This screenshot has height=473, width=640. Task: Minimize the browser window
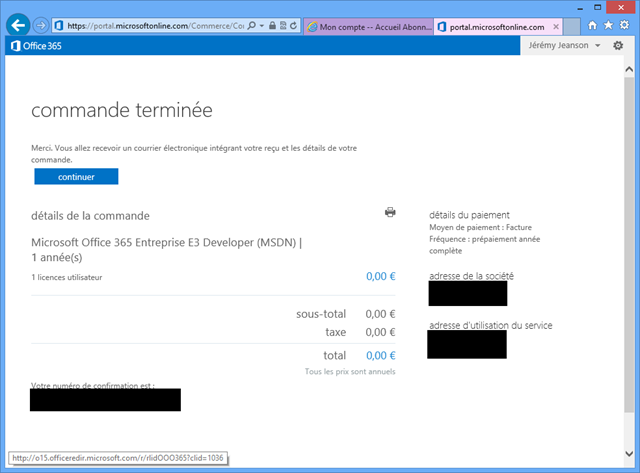click(580, 8)
